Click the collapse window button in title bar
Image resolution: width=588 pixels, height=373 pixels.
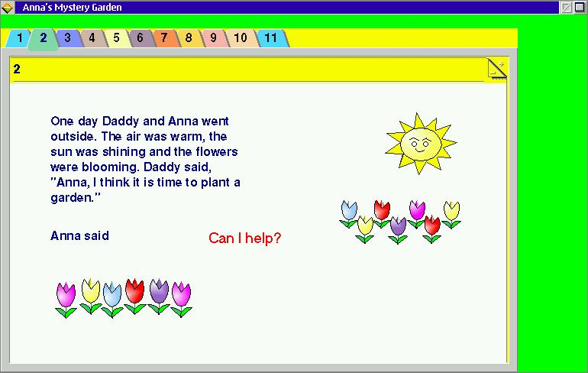tap(567, 8)
